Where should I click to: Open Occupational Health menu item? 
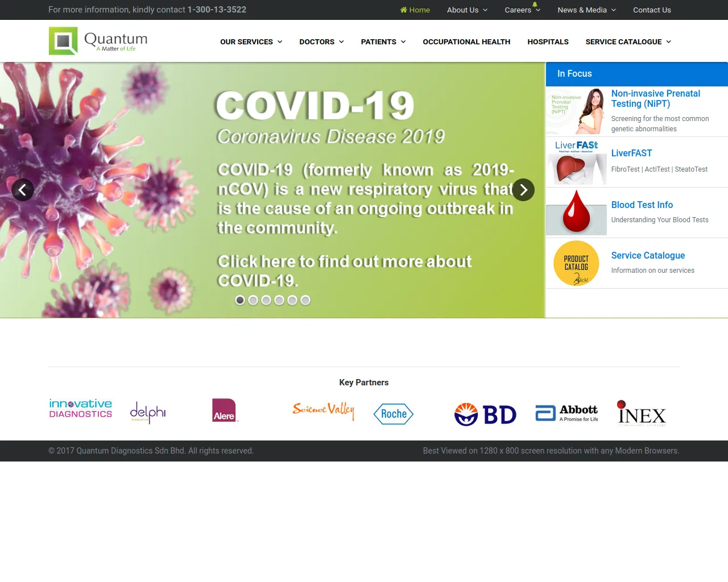click(466, 41)
